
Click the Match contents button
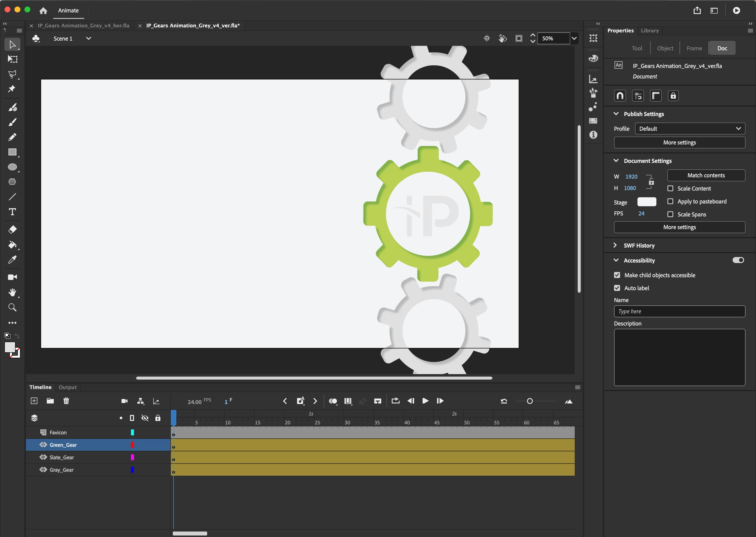coord(706,175)
